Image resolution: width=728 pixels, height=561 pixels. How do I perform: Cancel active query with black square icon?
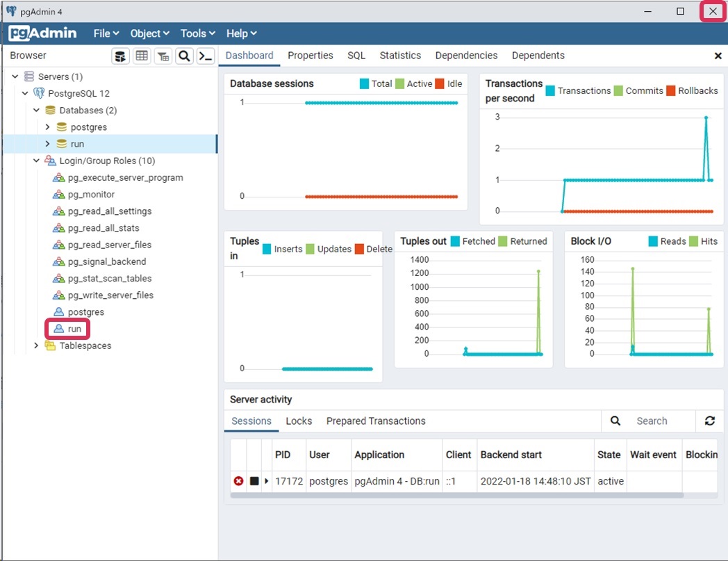tap(254, 481)
